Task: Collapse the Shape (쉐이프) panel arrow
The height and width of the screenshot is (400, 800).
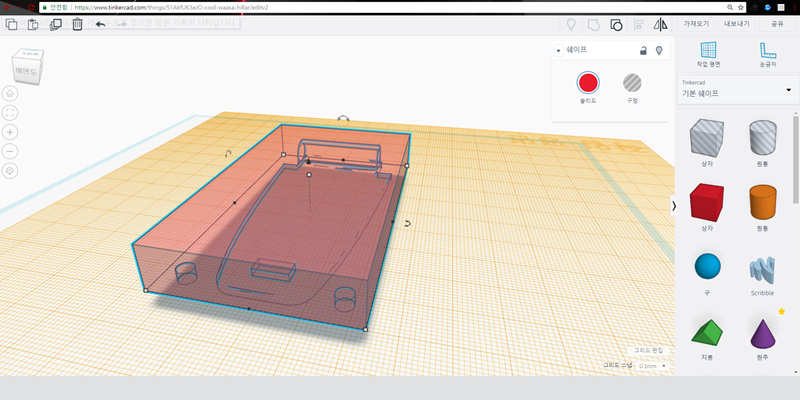Action: 558,51
